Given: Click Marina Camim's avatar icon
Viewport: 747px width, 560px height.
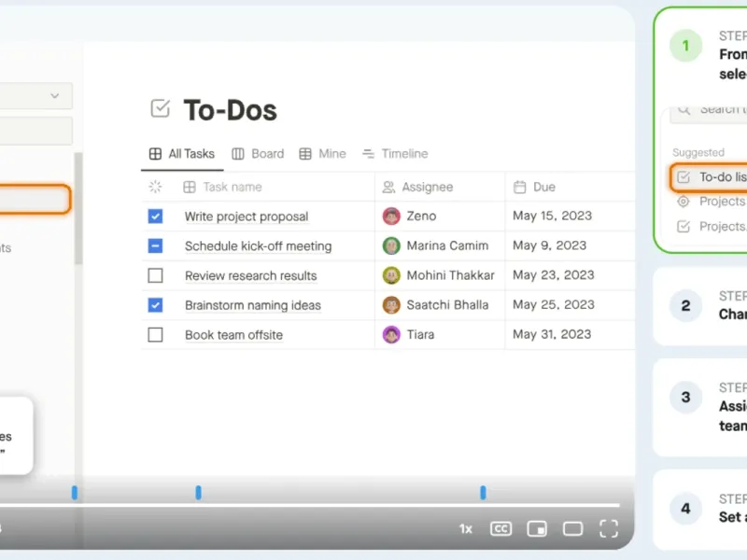Looking at the screenshot, I should (x=391, y=245).
